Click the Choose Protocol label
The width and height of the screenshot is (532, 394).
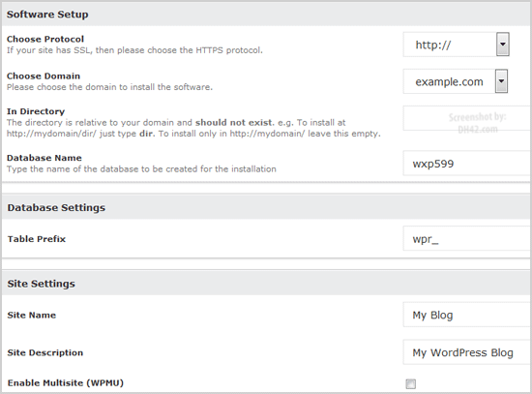click(x=45, y=39)
